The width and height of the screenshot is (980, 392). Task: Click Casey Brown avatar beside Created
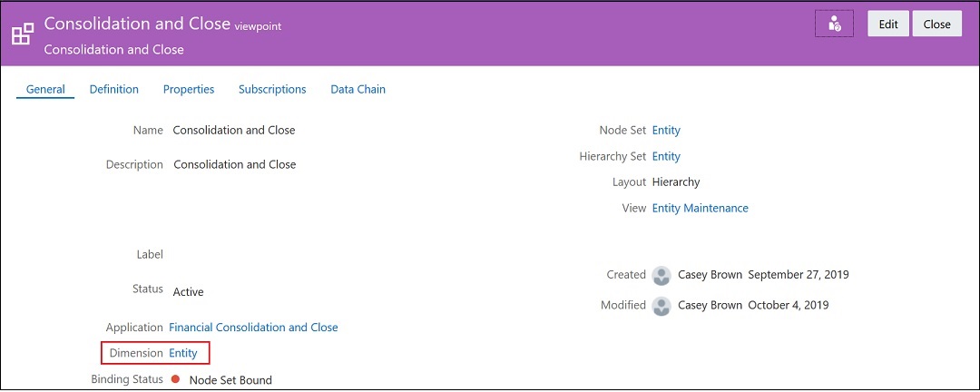tap(661, 276)
